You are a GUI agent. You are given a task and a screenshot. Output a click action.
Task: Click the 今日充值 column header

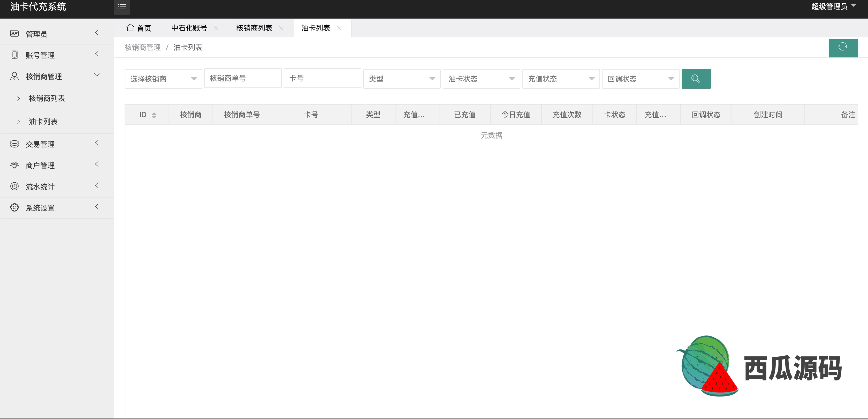click(x=516, y=115)
